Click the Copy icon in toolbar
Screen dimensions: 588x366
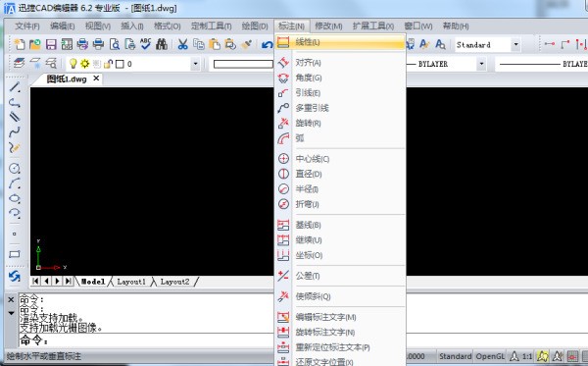click(x=198, y=44)
